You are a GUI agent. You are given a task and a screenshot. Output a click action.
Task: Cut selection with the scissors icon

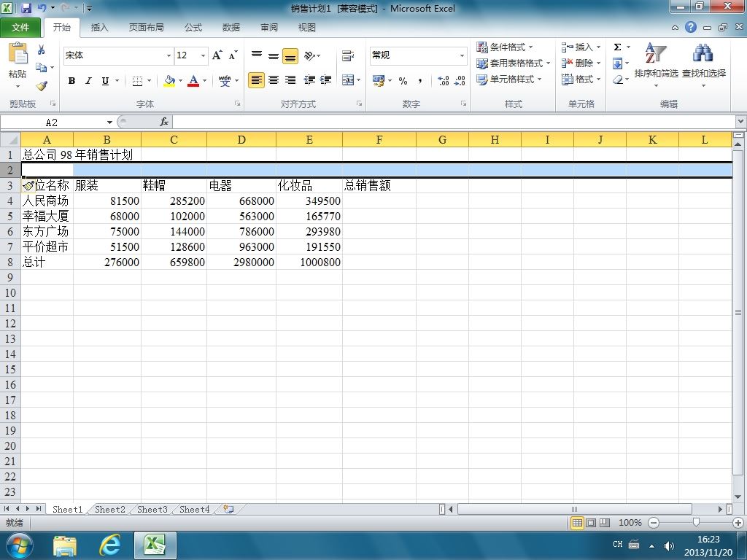42,50
